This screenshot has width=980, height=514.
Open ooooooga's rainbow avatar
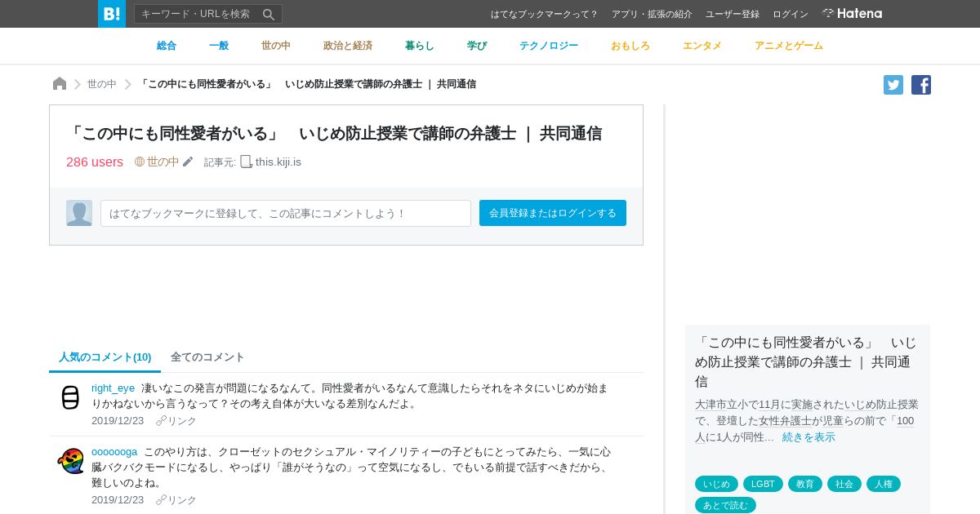pyautogui.click(x=70, y=460)
